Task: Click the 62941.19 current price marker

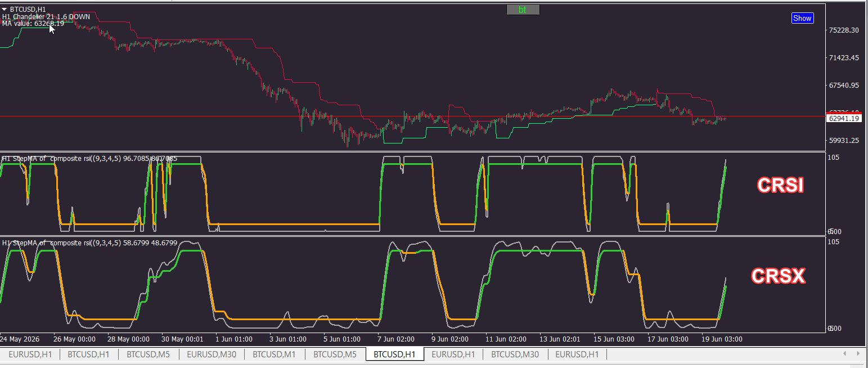Action: (843, 118)
